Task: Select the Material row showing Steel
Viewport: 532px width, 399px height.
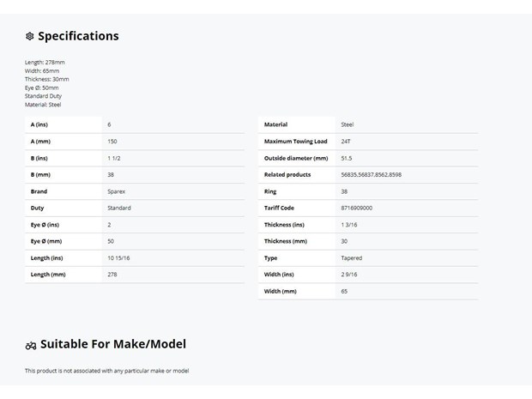Action: coord(368,124)
